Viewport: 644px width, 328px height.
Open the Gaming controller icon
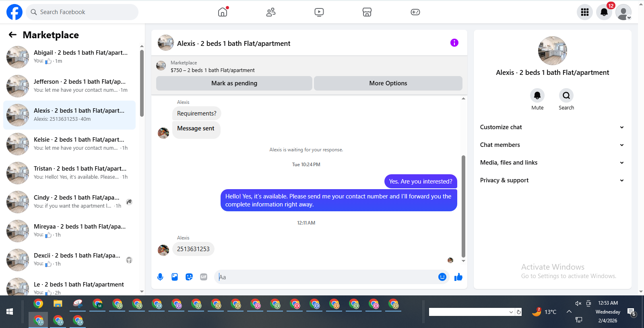coord(415,12)
